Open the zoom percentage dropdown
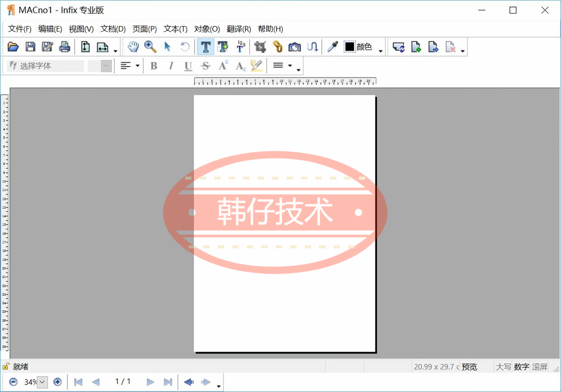The height and width of the screenshot is (392, 561). pos(42,382)
